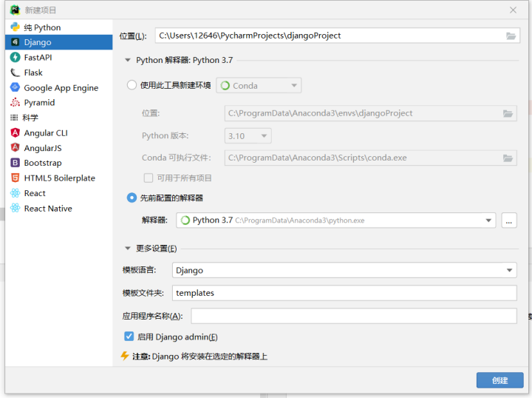
Task: Click the FastAPI lightning icon
Action: [x=15, y=57]
